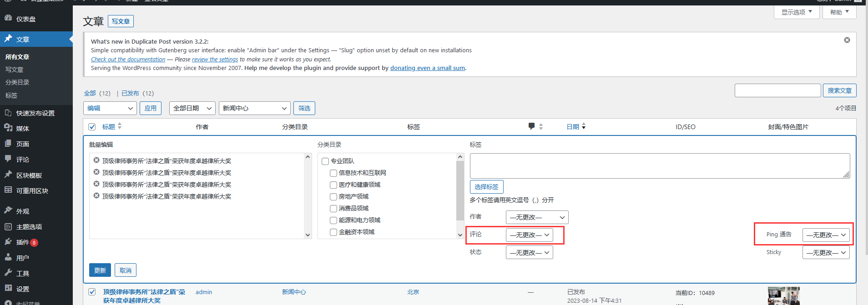This screenshot has height=305, width=868.
Task: Open 所有文章 submenu item
Action: click(x=17, y=57)
